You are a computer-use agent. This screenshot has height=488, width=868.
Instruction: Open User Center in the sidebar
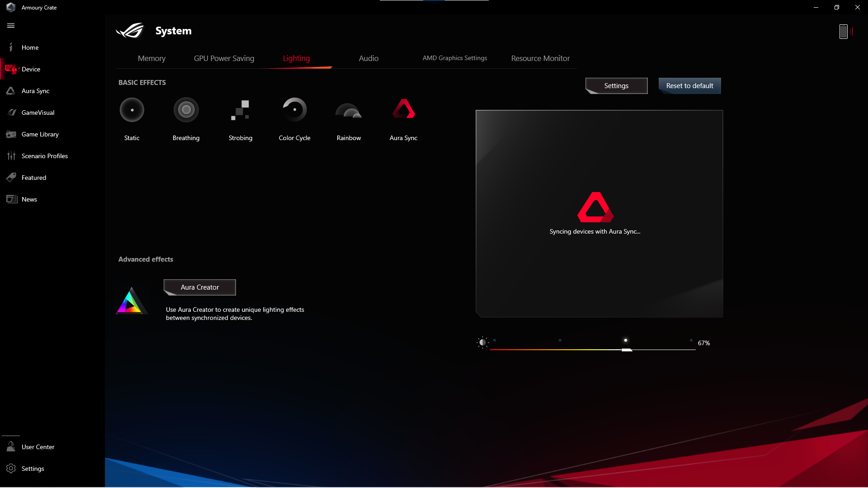38,447
